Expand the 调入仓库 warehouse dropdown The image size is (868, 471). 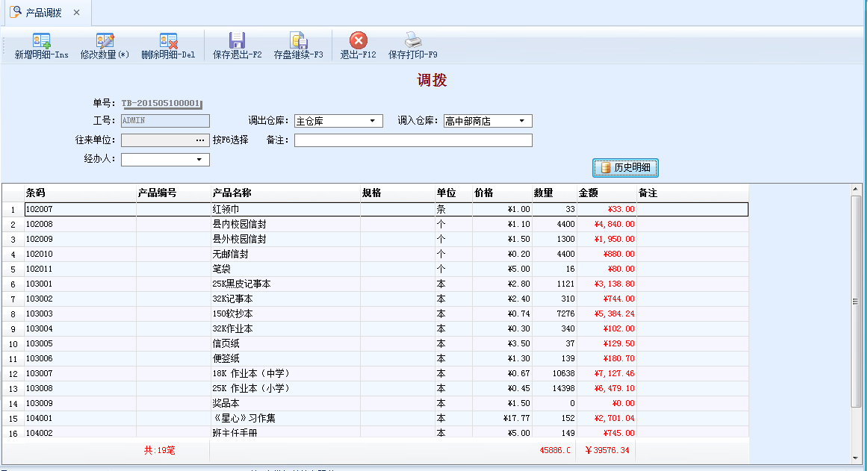pos(521,121)
